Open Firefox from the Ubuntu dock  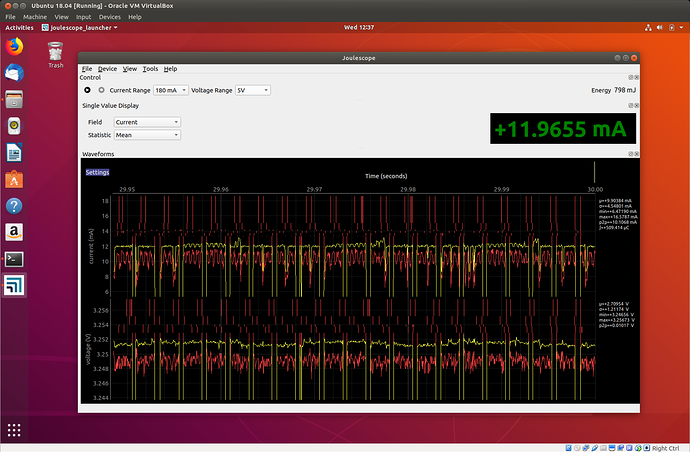tap(14, 46)
